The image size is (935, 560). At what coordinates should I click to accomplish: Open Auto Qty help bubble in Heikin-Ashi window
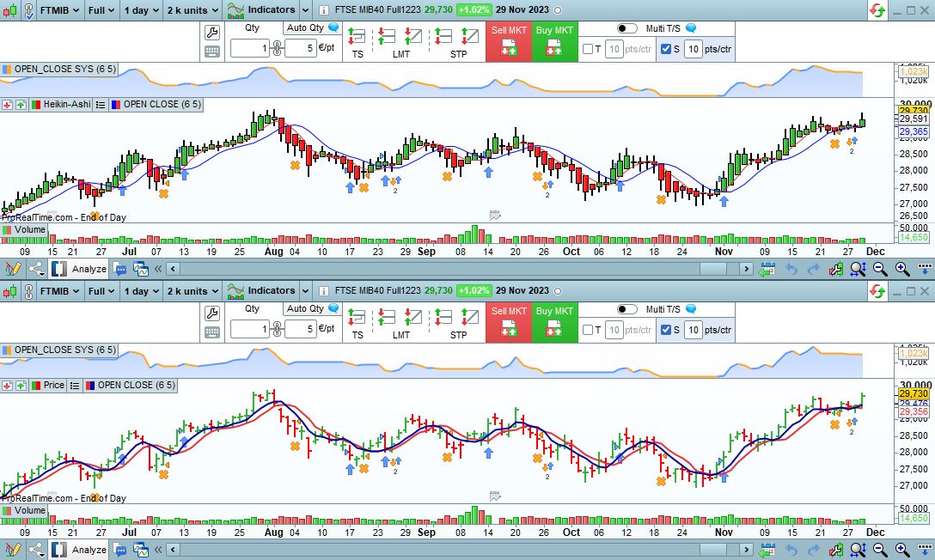click(x=333, y=27)
